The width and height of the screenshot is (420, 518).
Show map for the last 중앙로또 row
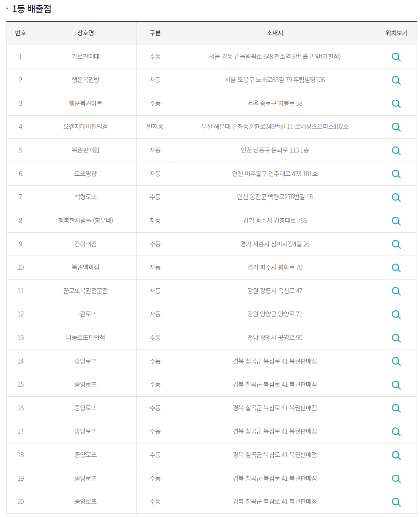coord(396,502)
